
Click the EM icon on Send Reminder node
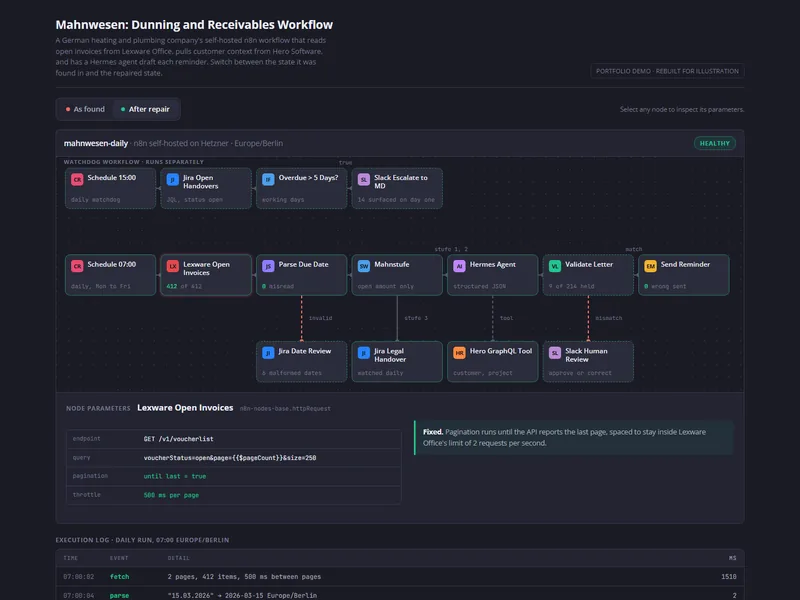click(x=651, y=266)
